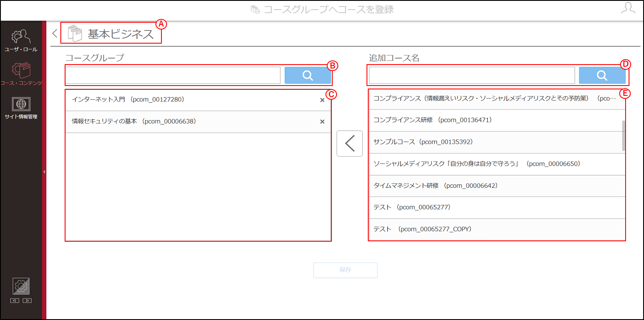The width and height of the screenshot is (644, 320).
Task: Click the 基本ビジネス course group book icon
Action: click(75, 33)
